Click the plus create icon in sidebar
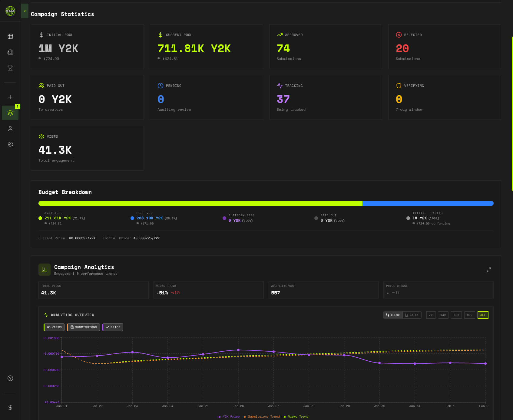This screenshot has width=513, height=420. 10,97
